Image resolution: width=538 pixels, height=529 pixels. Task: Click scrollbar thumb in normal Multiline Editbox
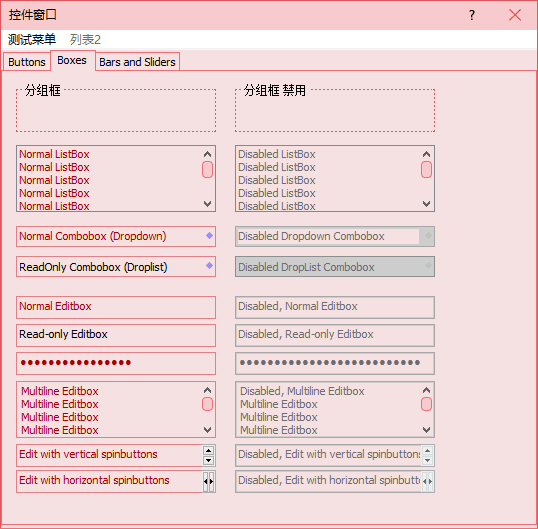pos(207,404)
